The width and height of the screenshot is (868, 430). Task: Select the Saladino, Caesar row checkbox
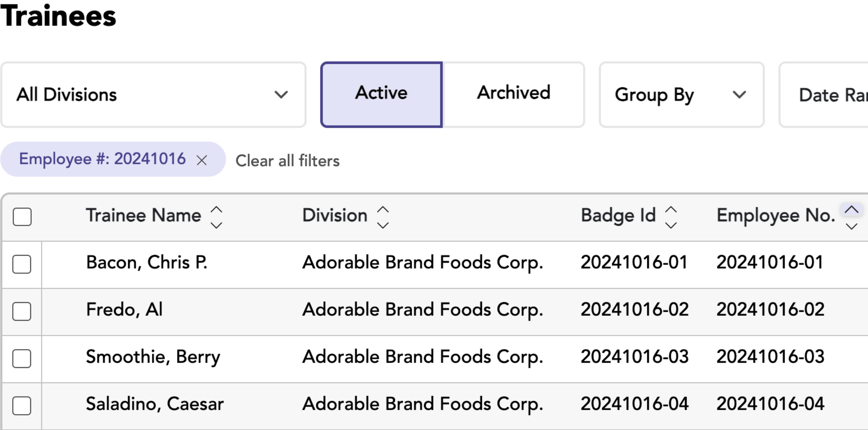pyautogui.click(x=22, y=406)
